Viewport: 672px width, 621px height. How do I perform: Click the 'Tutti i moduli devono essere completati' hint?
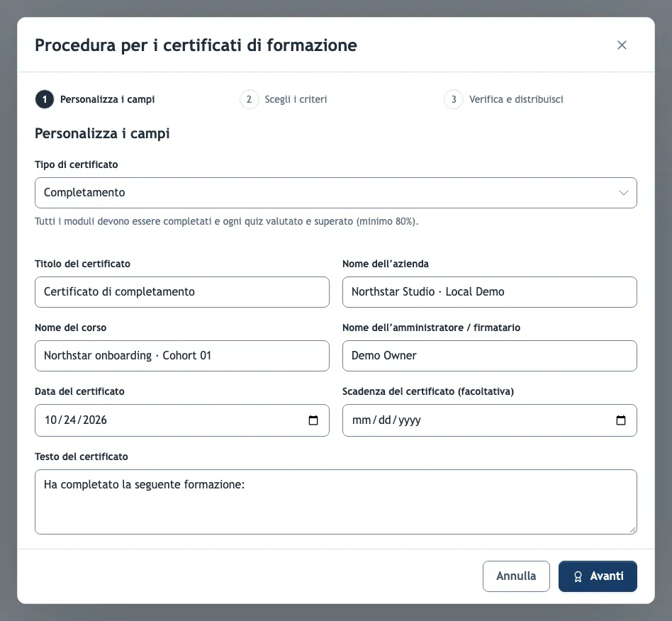(x=226, y=222)
